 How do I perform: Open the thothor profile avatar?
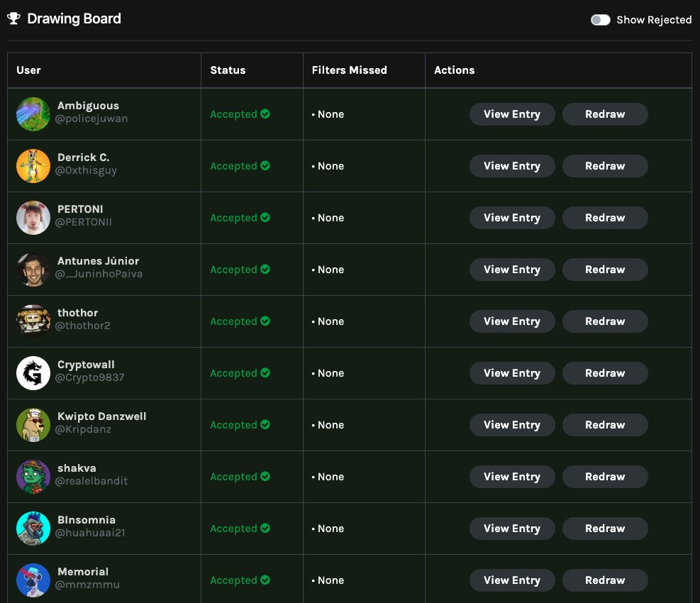point(33,321)
